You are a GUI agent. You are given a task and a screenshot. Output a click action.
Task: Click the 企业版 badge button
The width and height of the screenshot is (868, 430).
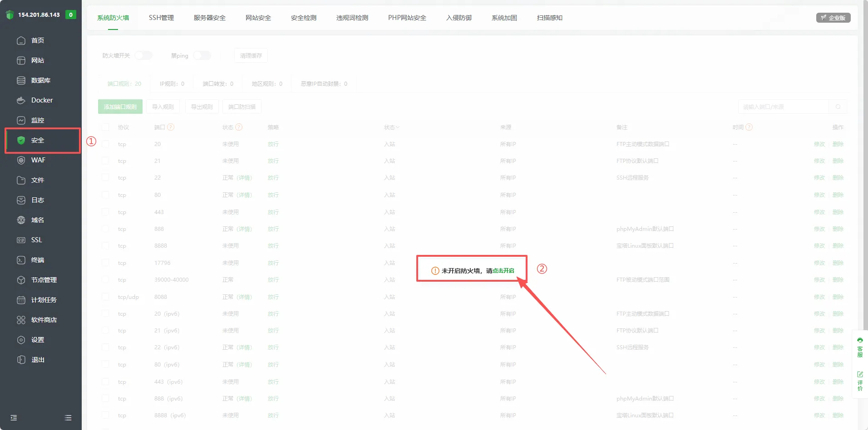(x=833, y=18)
